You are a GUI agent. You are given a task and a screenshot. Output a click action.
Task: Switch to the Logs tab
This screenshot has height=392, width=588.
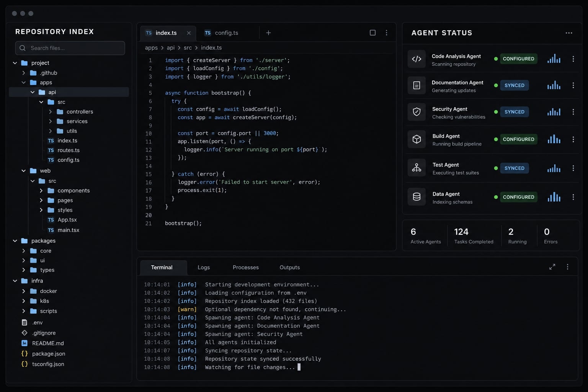tap(204, 267)
